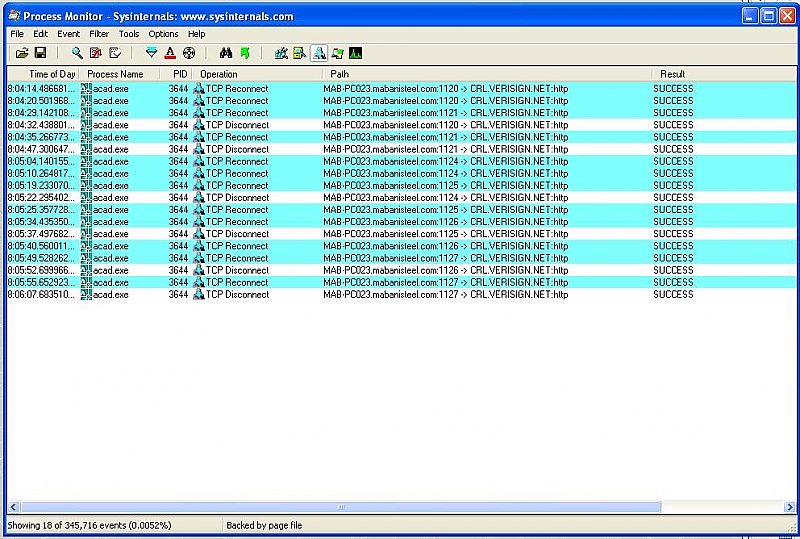Viewport: 800px width, 539px height.
Task: Jump to object with the green arrow icon
Action: 245,53
